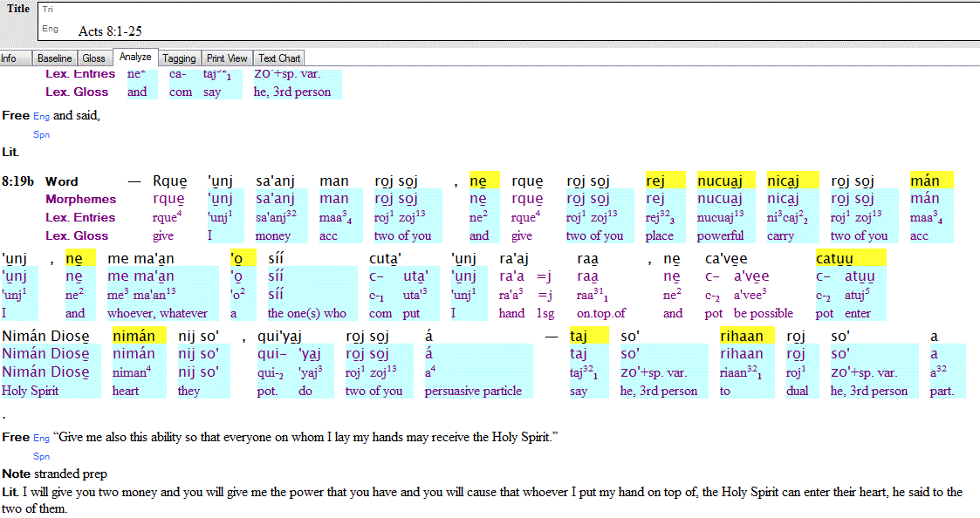This screenshot has height=518, width=980.
Task: Select highlighted word 'taj' in last line
Action: [589, 336]
